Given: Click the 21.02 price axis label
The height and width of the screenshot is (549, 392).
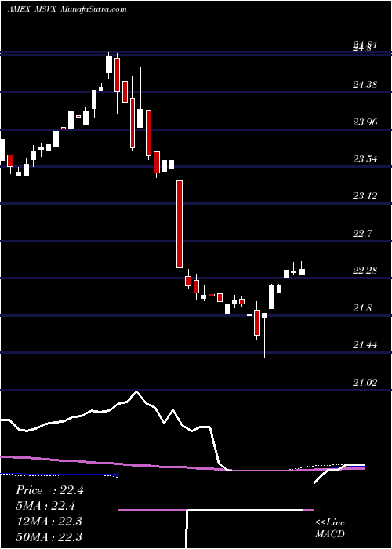Looking at the screenshot, I should point(365,383).
